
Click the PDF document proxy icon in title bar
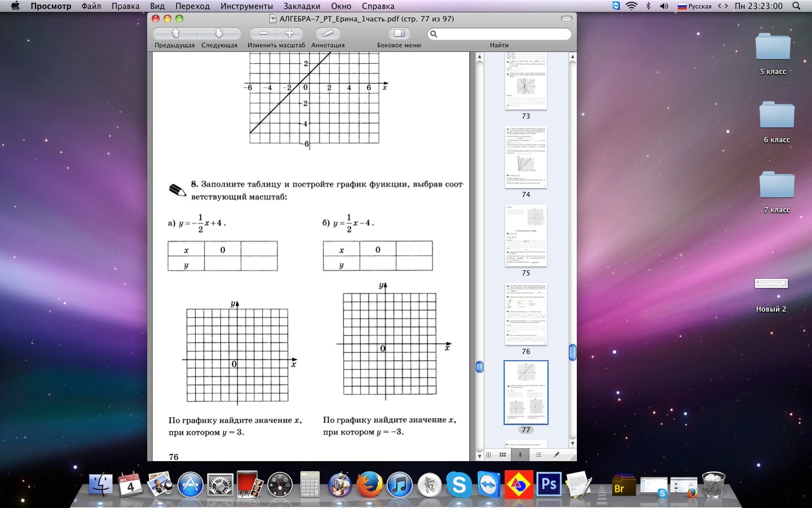(x=273, y=19)
